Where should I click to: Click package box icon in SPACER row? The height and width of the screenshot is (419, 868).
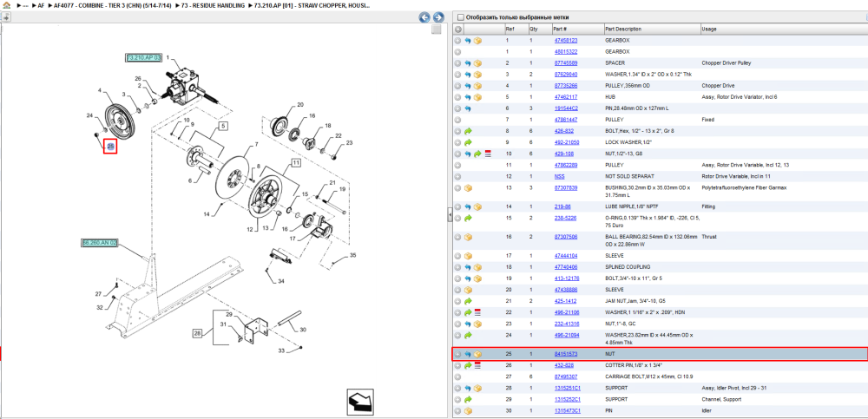(x=477, y=63)
